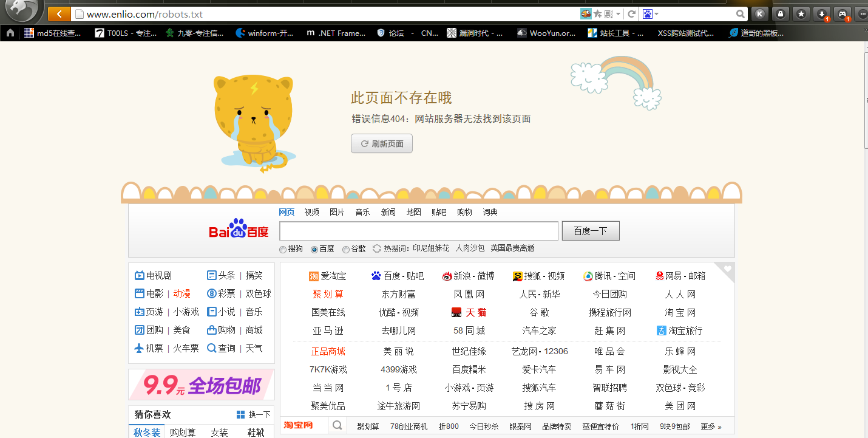Switch to 音乐 search tab
The width and height of the screenshot is (868, 438).
[362, 212]
